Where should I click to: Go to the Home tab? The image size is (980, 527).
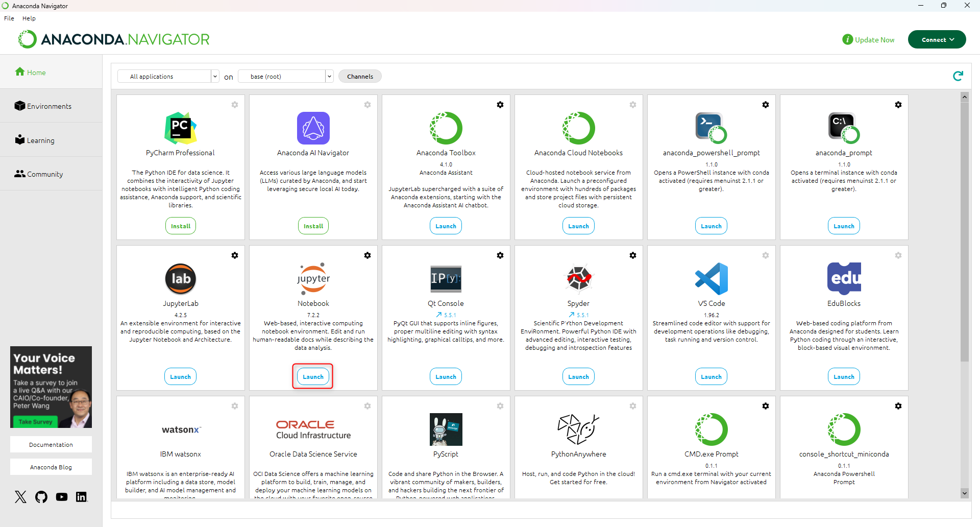pyautogui.click(x=51, y=72)
